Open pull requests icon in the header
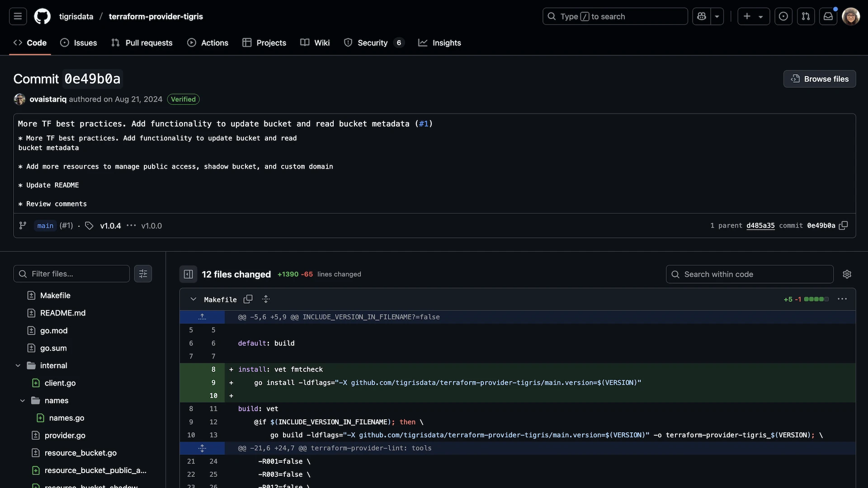The height and width of the screenshot is (488, 868). click(806, 16)
